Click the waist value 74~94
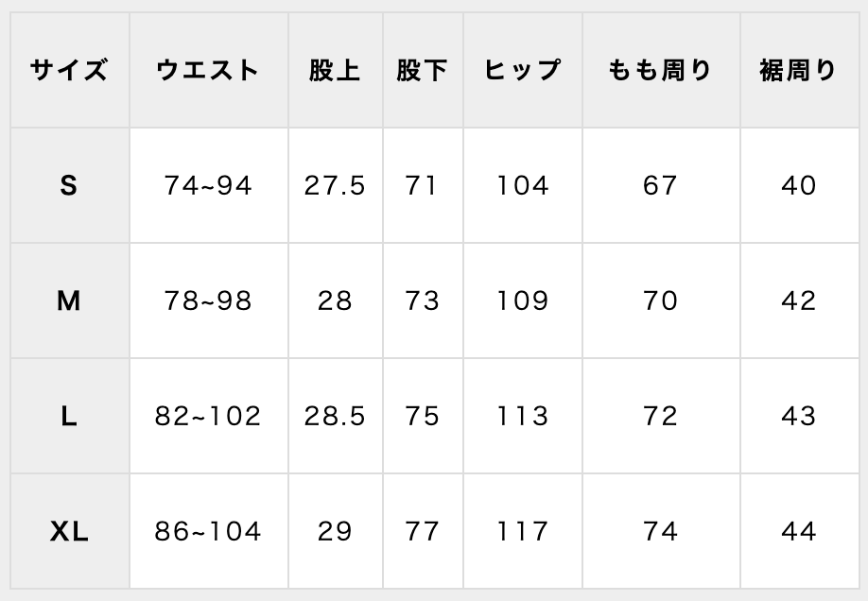 pyautogui.click(x=208, y=185)
